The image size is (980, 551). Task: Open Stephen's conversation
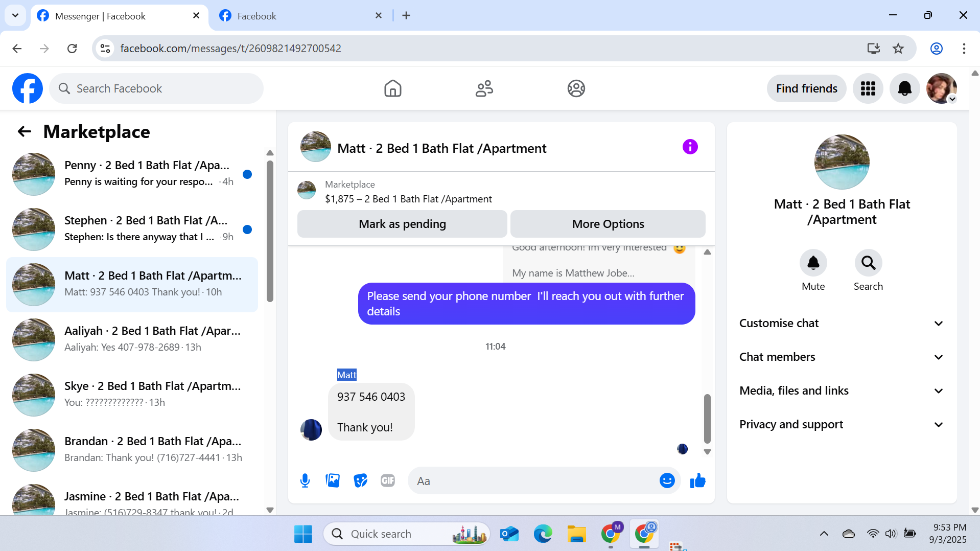[132, 229]
